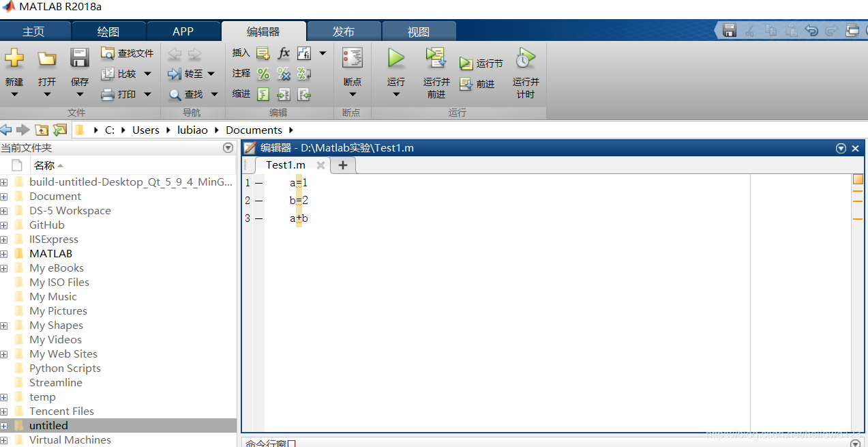The image size is (868, 447).
Task: Click Find Files (查找文件)
Action: pos(128,53)
